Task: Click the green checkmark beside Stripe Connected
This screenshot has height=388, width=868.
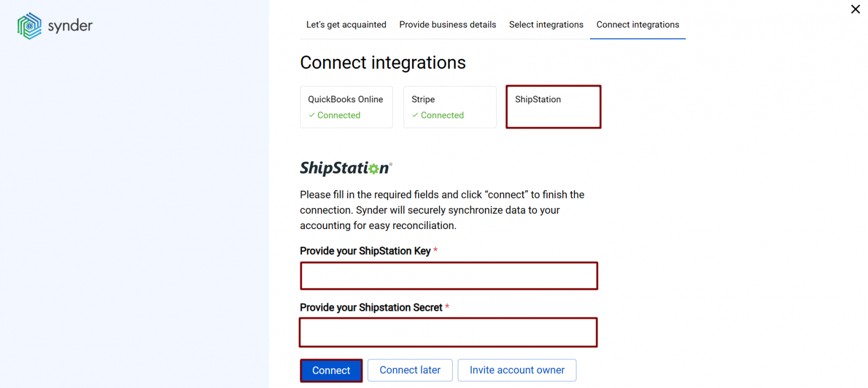Action: (415, 115)
